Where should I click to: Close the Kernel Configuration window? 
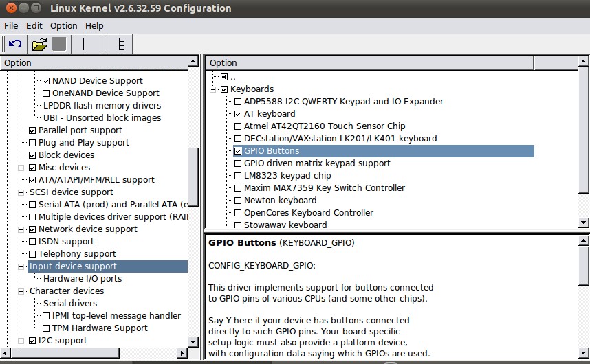[x=11, y=8]
